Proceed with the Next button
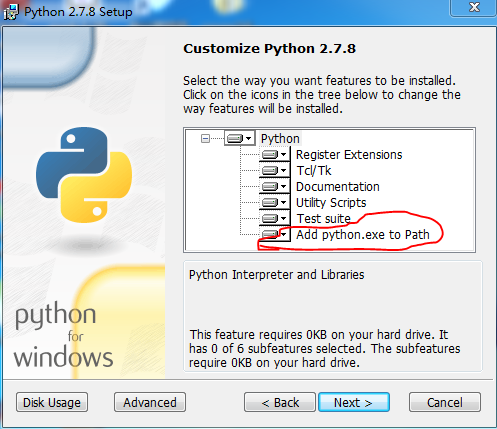Screen dimensions: 497x429 (354, 402)
